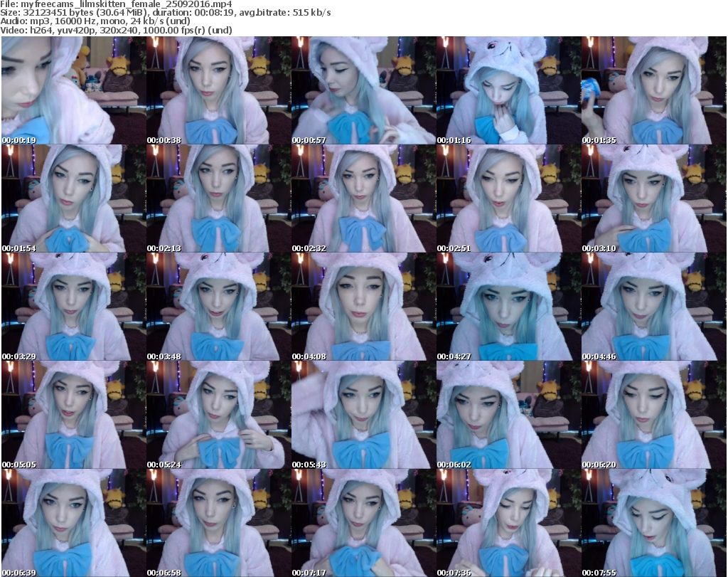Select the thumbnail labeled 00:03:29
The height and width of the screenshot is (577, 728).
click(74, 307)
